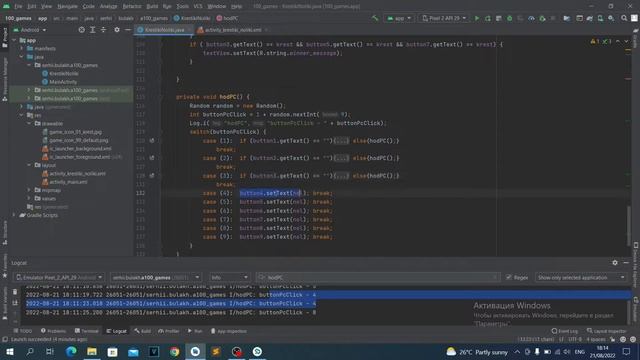Click the Apply Changes and Restart icon
Screen dimensions: 640x360
click(x=488, y=18)
